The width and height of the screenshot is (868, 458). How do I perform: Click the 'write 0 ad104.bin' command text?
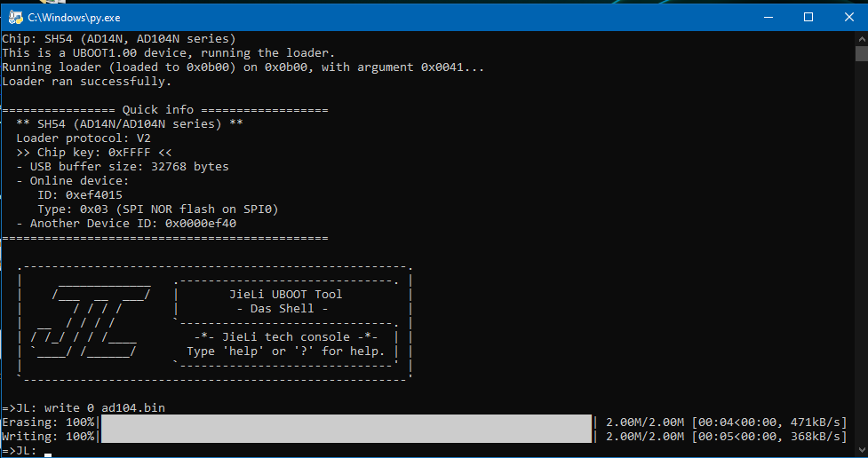105,407
